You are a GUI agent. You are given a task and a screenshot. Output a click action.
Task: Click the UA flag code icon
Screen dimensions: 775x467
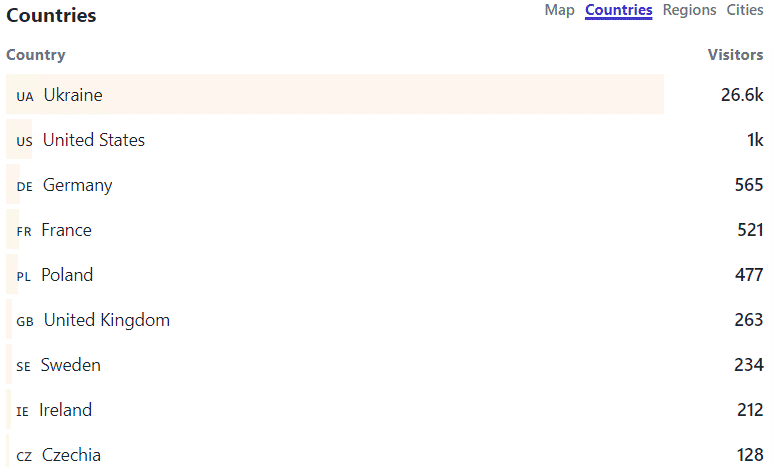point(25,96)
